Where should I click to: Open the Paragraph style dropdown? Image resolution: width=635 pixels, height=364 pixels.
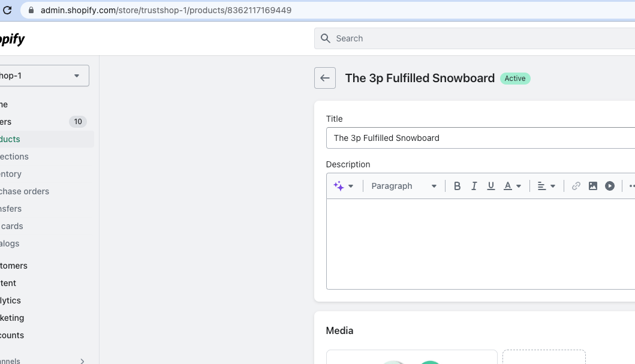click(x=404, y=186)
